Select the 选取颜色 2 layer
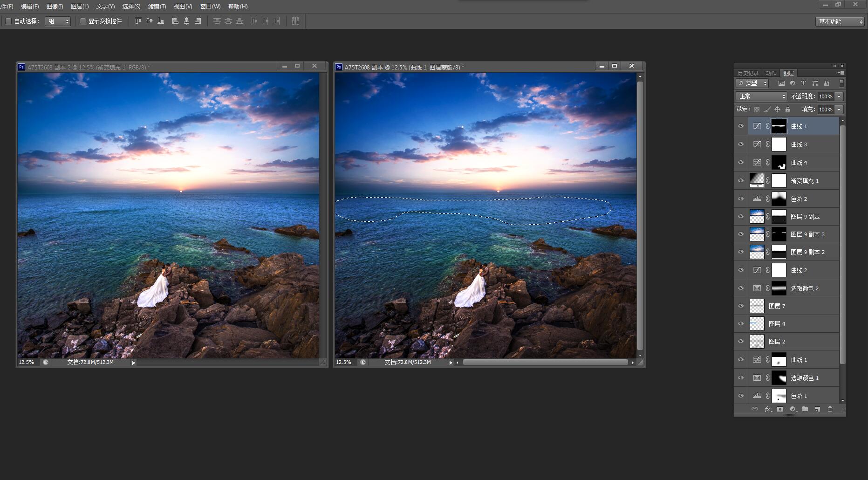This screenshot has width=868, height=480. [x=805, y=288]
